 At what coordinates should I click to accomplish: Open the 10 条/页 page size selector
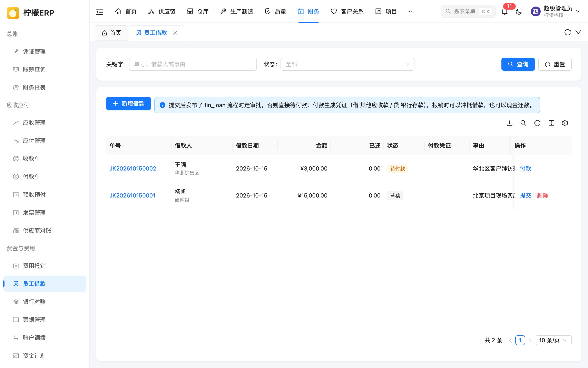coord(553,340)
